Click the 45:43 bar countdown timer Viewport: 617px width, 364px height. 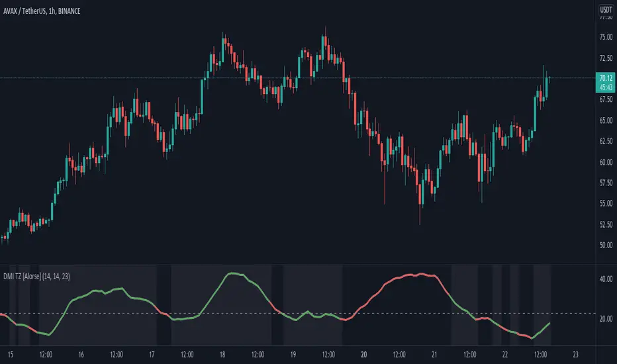click(x=605, y=86)
